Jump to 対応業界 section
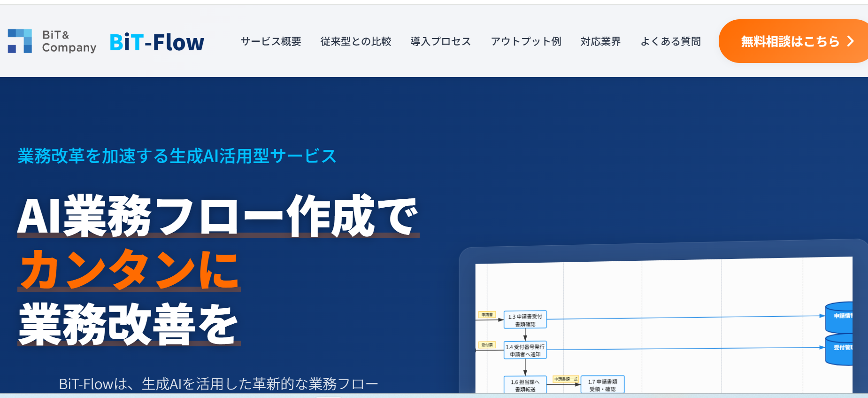This screenshot has height=398, width=868. pyautogui.click(x=600, y=41)
